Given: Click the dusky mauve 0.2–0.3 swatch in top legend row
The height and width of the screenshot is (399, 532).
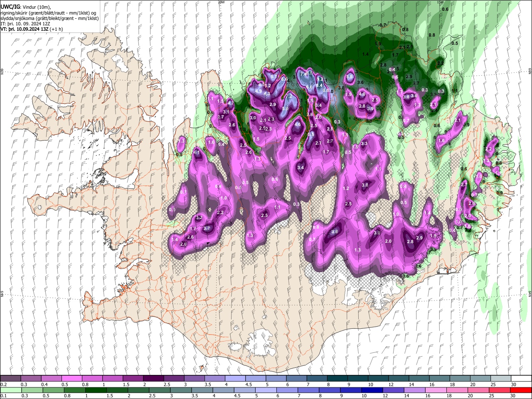Looking at the screenshot, I should point(10,379).
